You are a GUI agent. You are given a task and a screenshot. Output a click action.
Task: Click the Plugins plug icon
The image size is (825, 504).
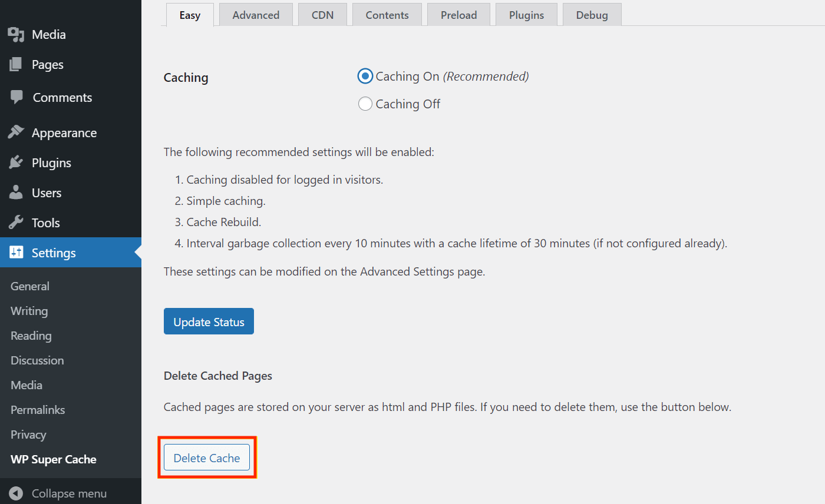point(16,163)
